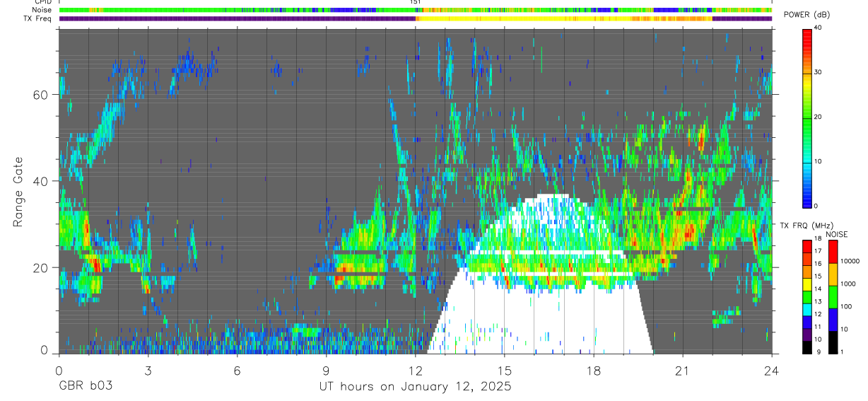
Task: Click the Noise strip label at top
Action: pos(42,10)
